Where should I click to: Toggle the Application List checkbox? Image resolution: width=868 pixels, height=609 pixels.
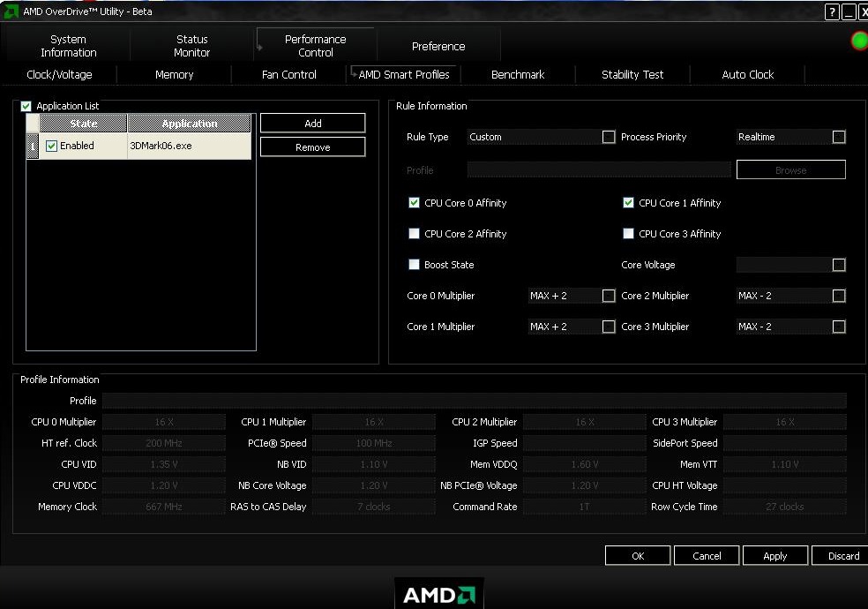pyautogui.click(x=26, y=106)
